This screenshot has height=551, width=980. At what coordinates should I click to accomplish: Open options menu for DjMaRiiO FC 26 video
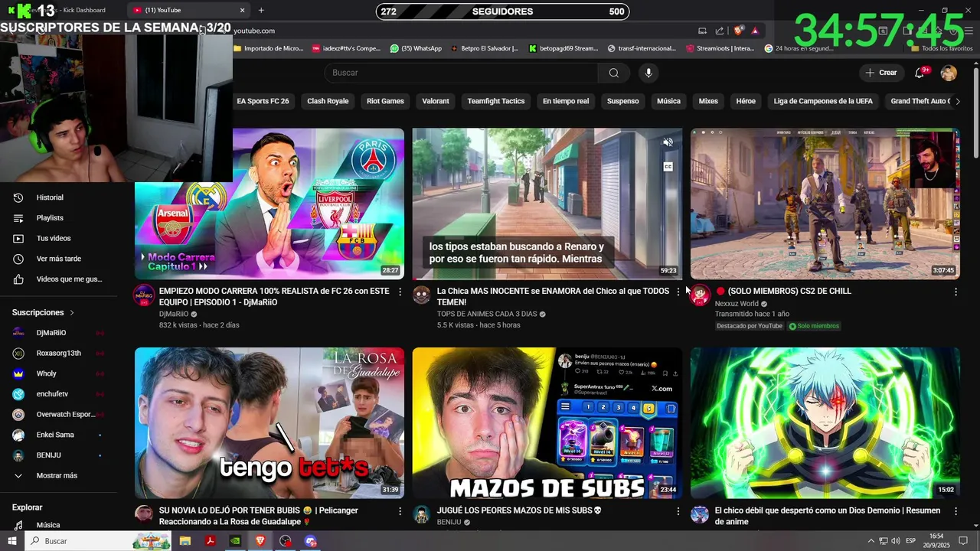click(x=400, y=292)
